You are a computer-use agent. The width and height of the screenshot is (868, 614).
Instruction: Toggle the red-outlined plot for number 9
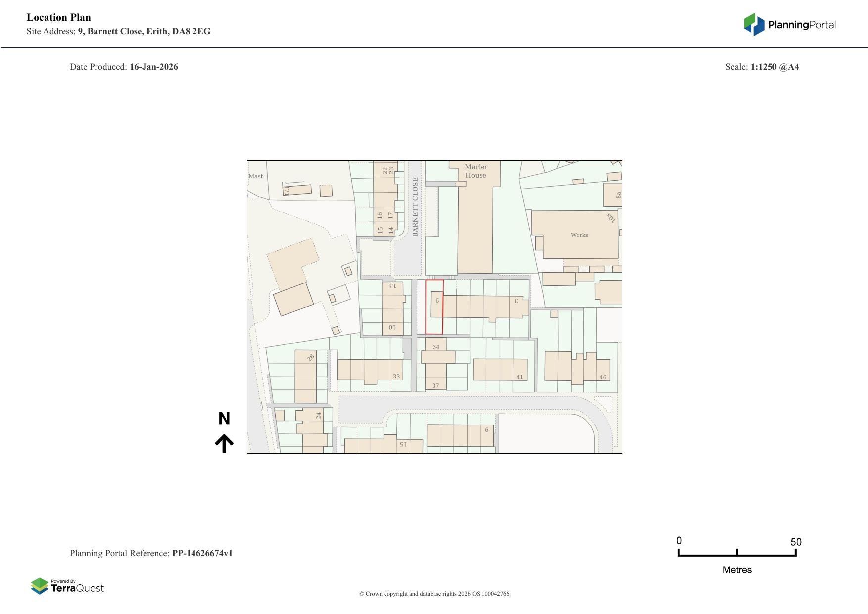[434, 307]
